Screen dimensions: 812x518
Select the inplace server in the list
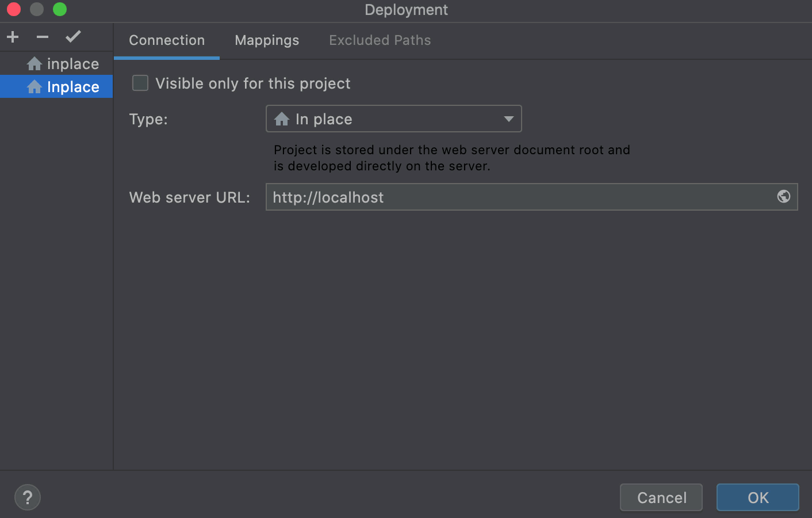pyautogui.click(x=70, y=63)
